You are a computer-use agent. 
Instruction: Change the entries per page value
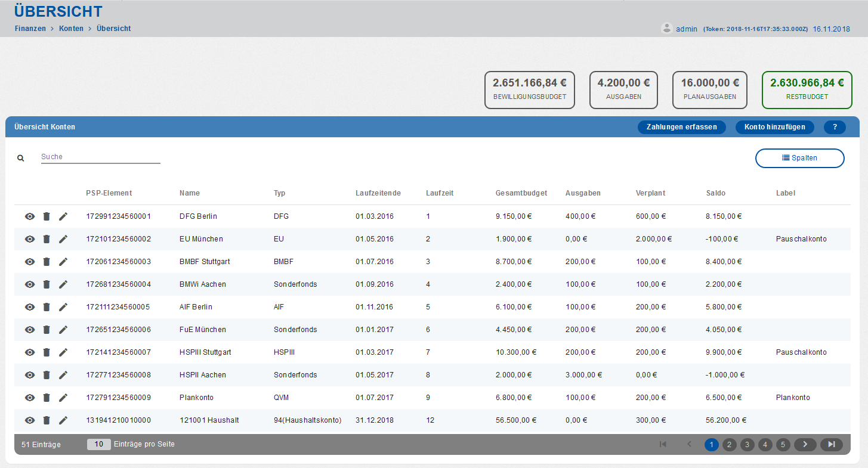(99, 444)
